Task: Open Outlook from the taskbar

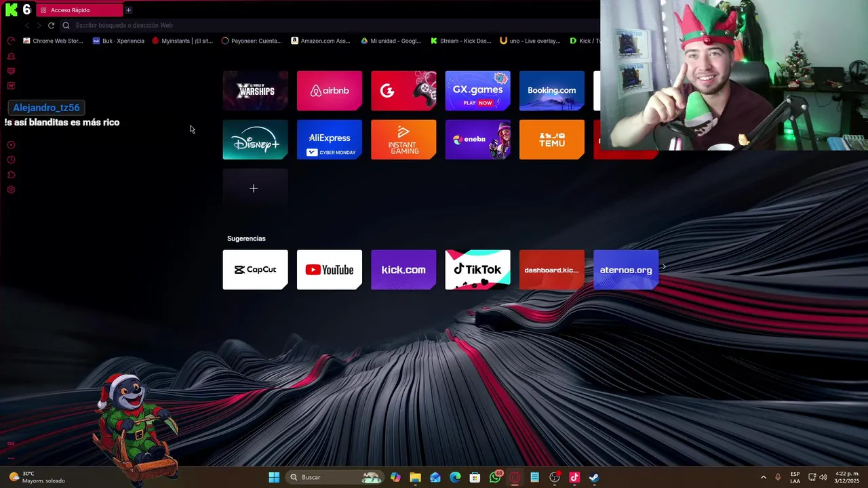Action: pos(435,477)
